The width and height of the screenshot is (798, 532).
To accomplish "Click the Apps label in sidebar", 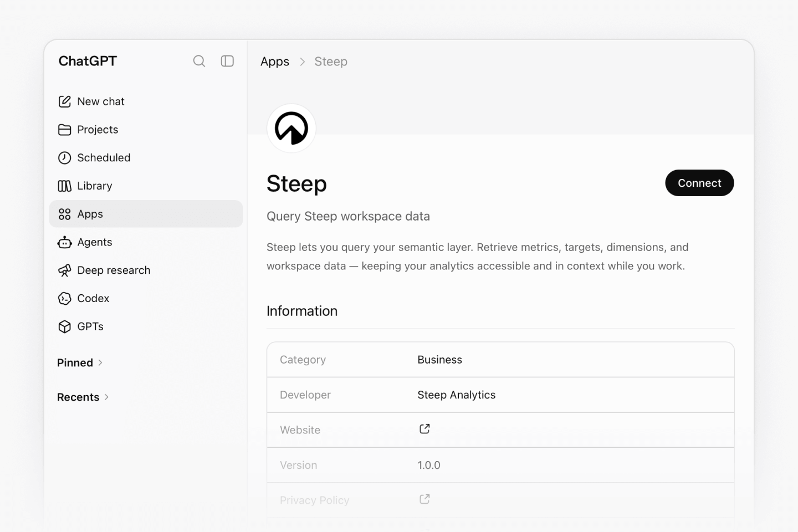I will coord(90,214).
